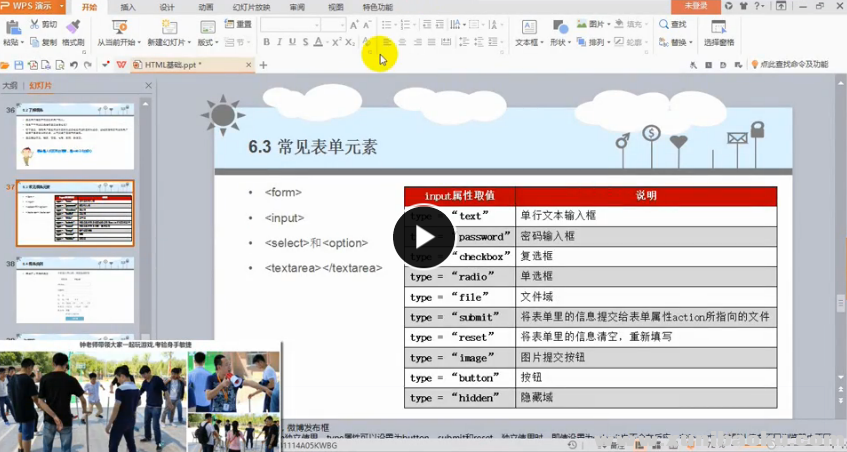Open the Selection Pane (选择窗格)
Image resolution: width=847 pixels, height=452 pixels.
(718, 32)
